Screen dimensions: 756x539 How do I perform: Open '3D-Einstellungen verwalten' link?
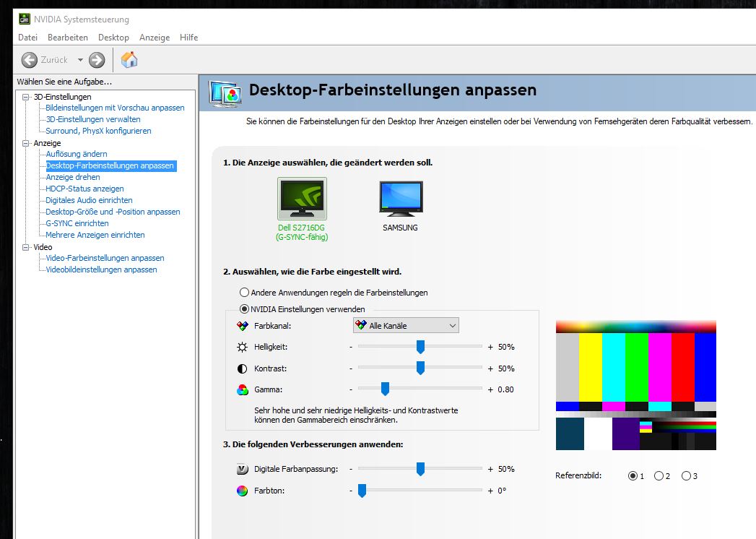tap(93, 119)
